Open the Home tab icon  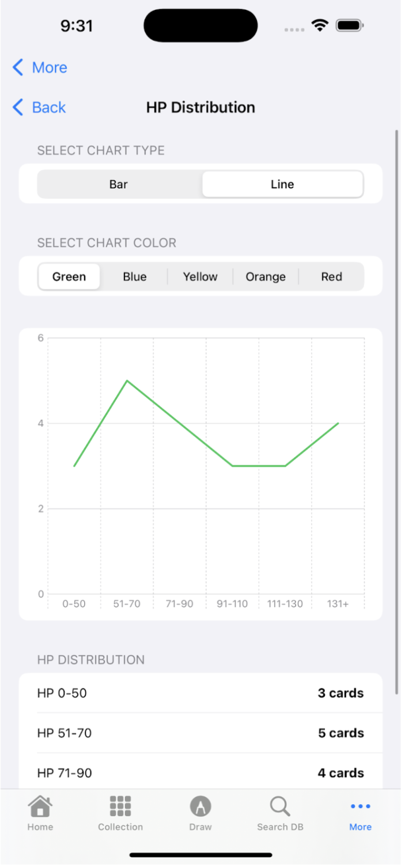click(40, 806)
